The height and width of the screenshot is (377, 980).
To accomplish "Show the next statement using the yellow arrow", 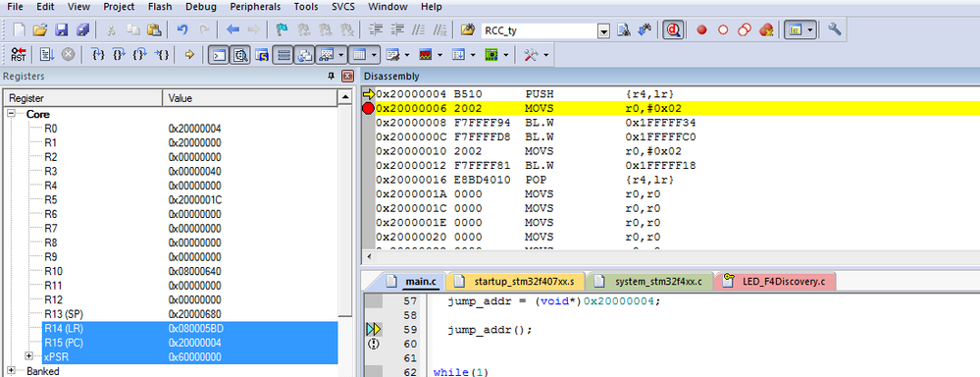I will pos(190,55).
